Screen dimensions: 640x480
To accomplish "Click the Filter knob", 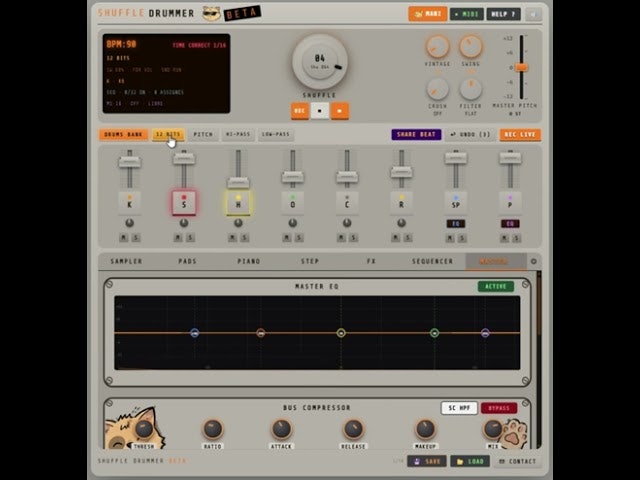I will click(471, 89).
